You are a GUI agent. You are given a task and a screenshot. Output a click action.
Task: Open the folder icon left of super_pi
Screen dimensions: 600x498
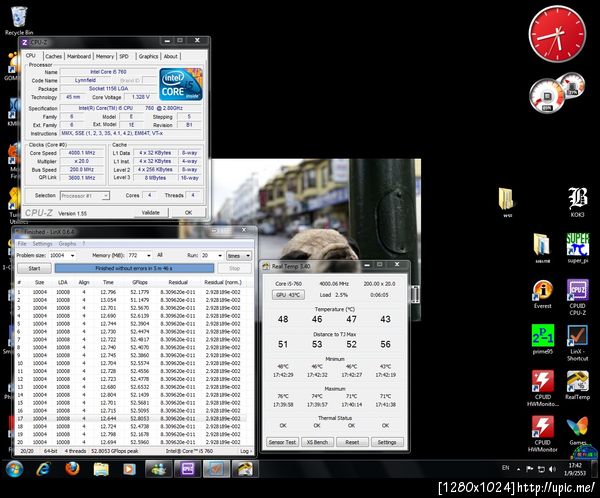tap(542, 248)
